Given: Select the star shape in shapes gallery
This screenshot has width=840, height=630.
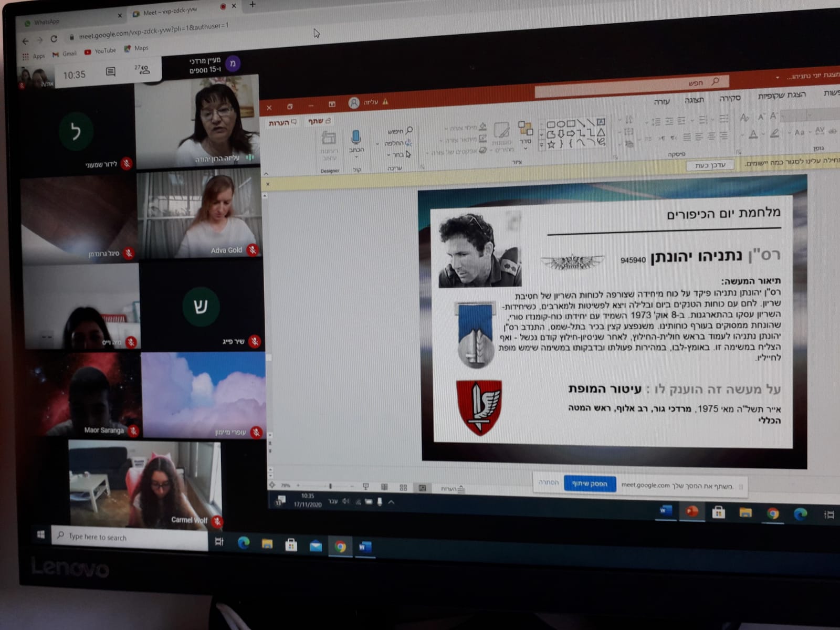Looking at the screenshot, I should (x=551, y=144).
